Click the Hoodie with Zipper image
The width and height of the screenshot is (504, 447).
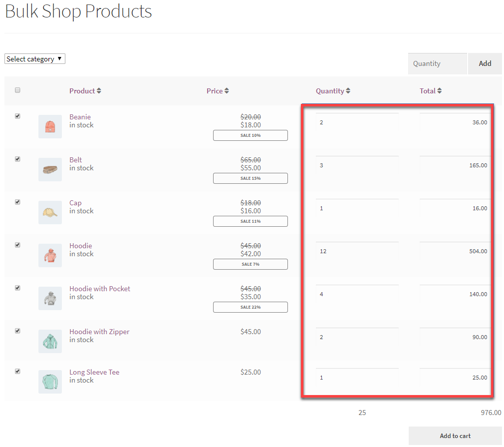(50, 341)
